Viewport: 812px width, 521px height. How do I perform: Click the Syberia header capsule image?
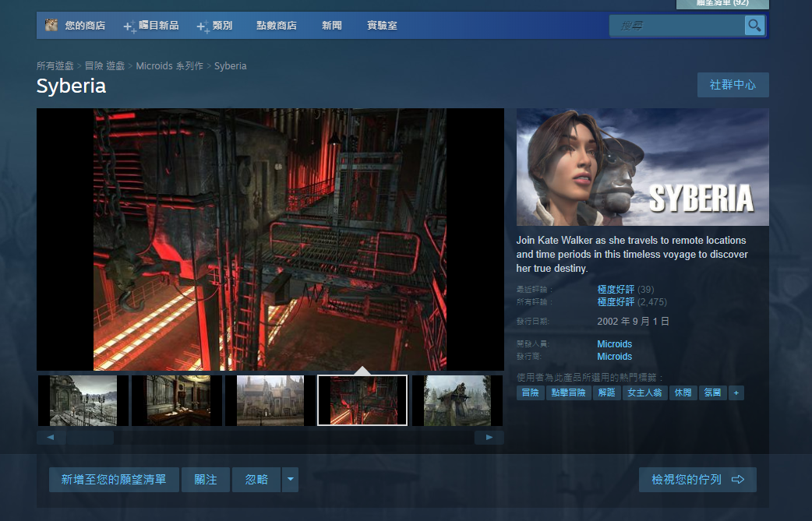643,167
